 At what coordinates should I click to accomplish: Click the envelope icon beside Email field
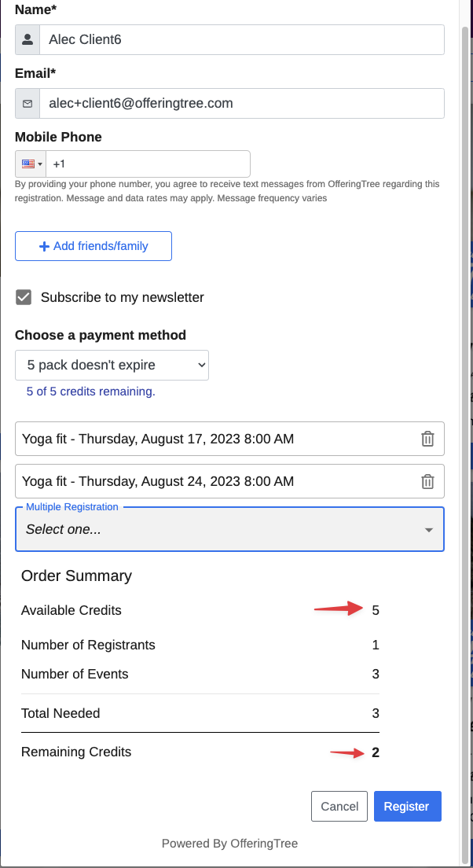point(27,104)
